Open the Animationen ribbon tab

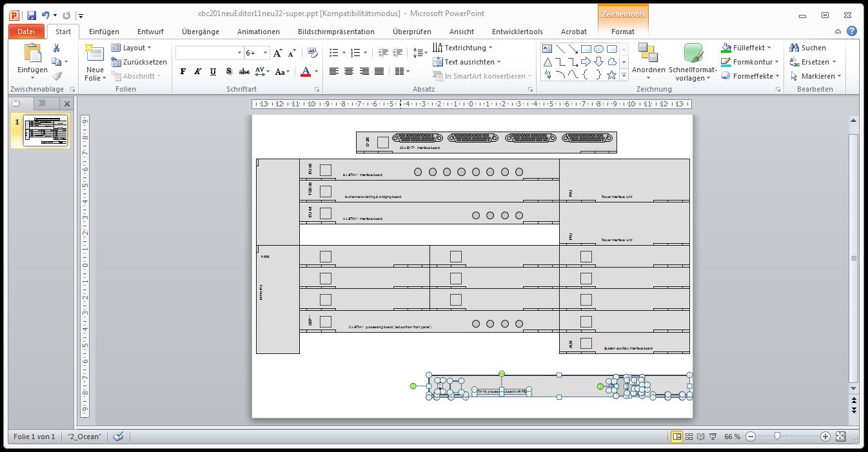tap(258, 32)
